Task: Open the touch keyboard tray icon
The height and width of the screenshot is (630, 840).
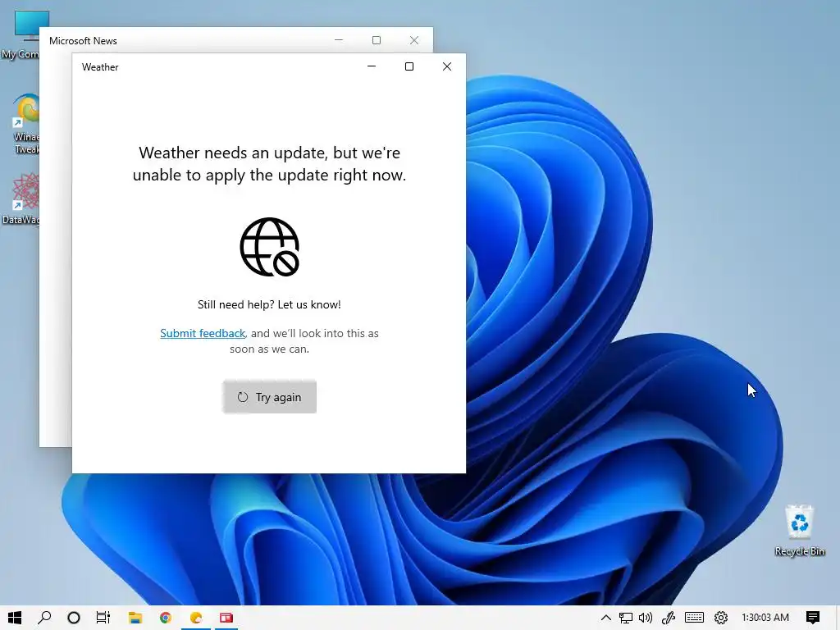Action: tap(694, 618)
